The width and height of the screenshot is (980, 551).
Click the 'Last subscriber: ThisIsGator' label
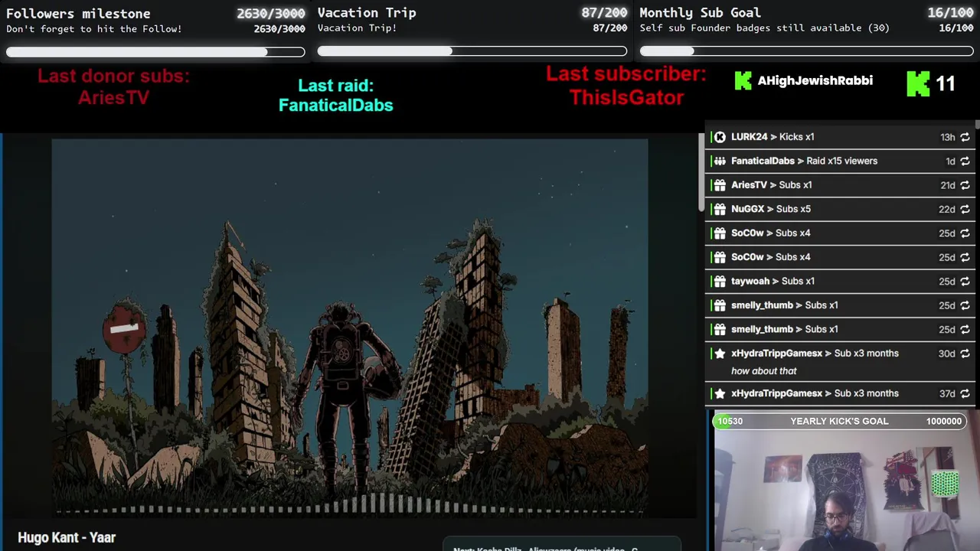click(626, 86)
